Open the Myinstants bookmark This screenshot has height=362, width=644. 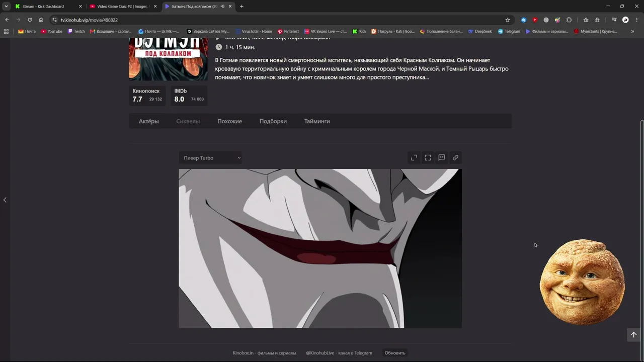(x=595, y=31)
